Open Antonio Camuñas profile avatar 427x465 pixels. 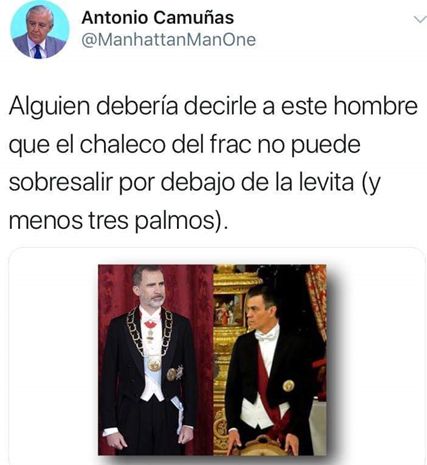[x=40, y=30]
